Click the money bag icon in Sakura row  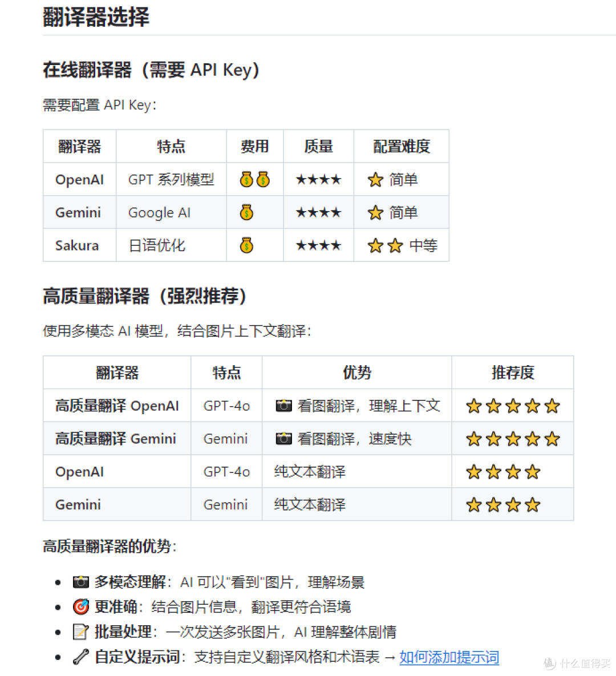point(246,245)
